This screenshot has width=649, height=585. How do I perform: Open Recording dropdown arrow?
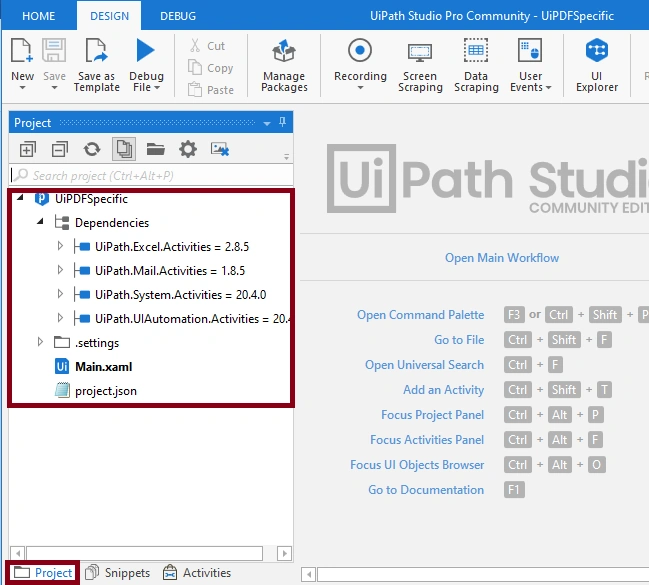[360, 88]
